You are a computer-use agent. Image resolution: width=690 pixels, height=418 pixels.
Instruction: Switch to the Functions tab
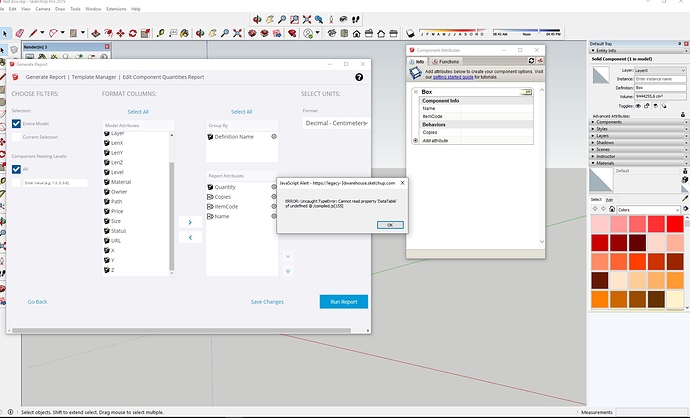pyautogui.click(x=445, y=62)
